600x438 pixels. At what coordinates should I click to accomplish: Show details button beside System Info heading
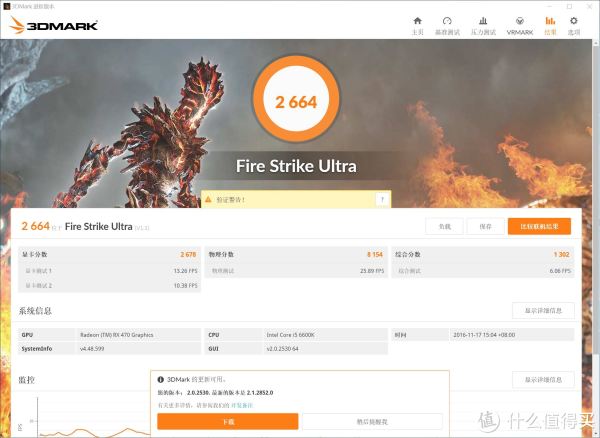[543, 311]
